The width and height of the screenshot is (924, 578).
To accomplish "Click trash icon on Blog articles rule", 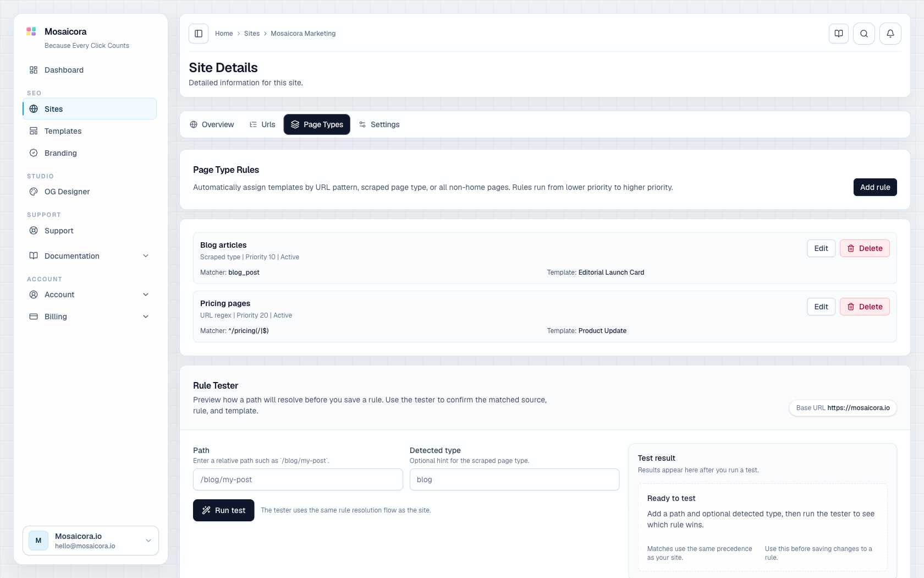I will pyautogui.click(x=851, y=248).
